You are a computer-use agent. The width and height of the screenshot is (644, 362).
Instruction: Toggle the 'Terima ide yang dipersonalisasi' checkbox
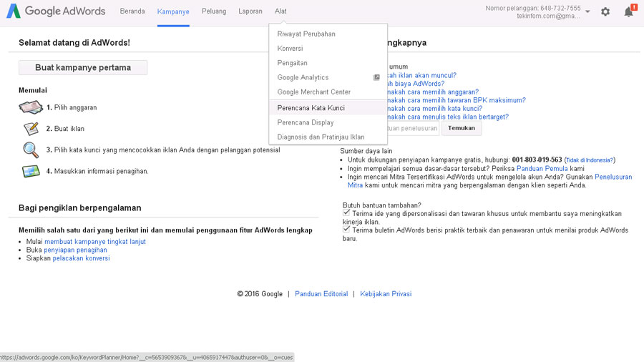pos(346,212)
